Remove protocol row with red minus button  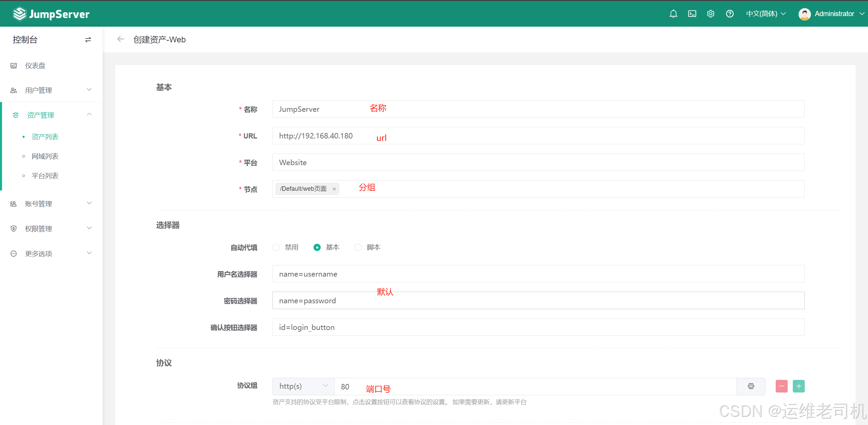[x=782, y=386]
